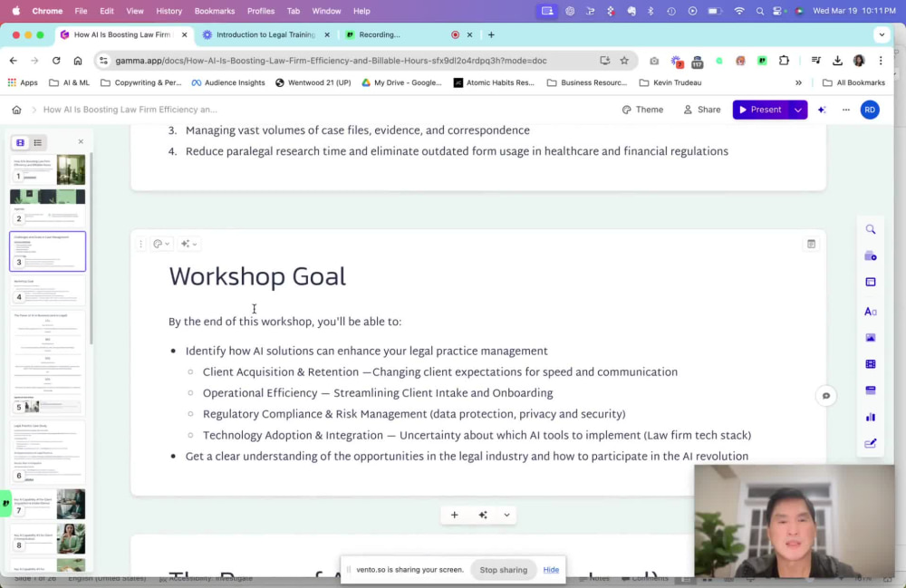Go back in browser history
906x588 pixels.
14,61
